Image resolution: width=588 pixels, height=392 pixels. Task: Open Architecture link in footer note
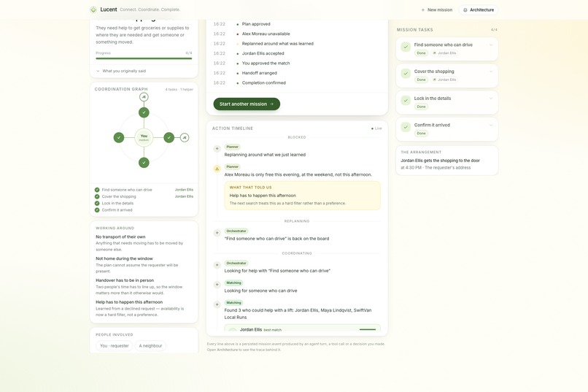[x=228, y=350]
